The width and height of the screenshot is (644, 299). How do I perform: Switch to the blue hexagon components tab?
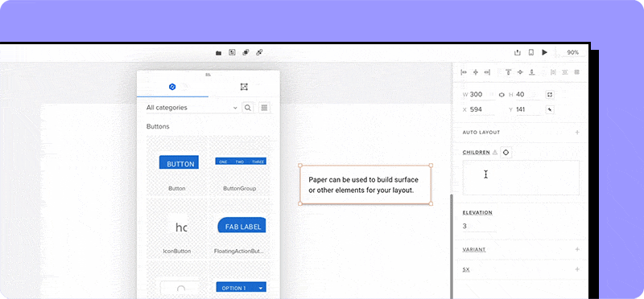click(172, 87)
